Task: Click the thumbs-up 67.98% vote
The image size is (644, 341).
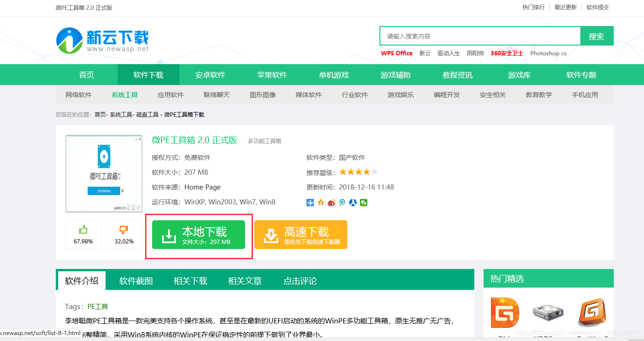Action: 83,235
